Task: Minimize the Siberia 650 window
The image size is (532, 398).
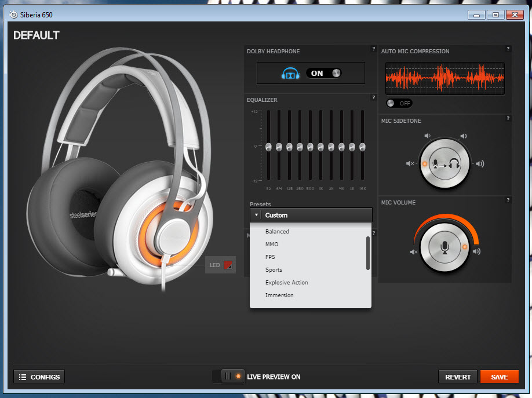Action: (476, 15)
